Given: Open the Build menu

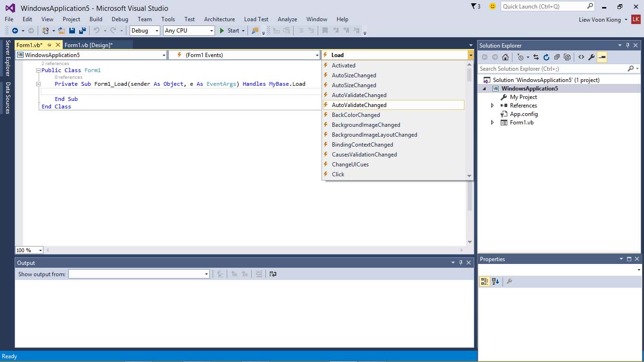Looking at the screenshot, I should coord(96,19).
